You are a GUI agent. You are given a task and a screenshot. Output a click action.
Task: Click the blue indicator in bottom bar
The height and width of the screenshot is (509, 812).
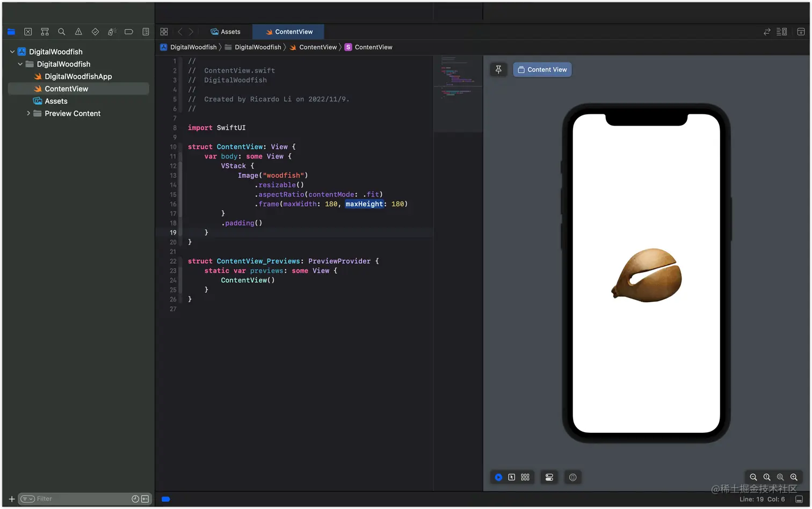click(166, 499)
